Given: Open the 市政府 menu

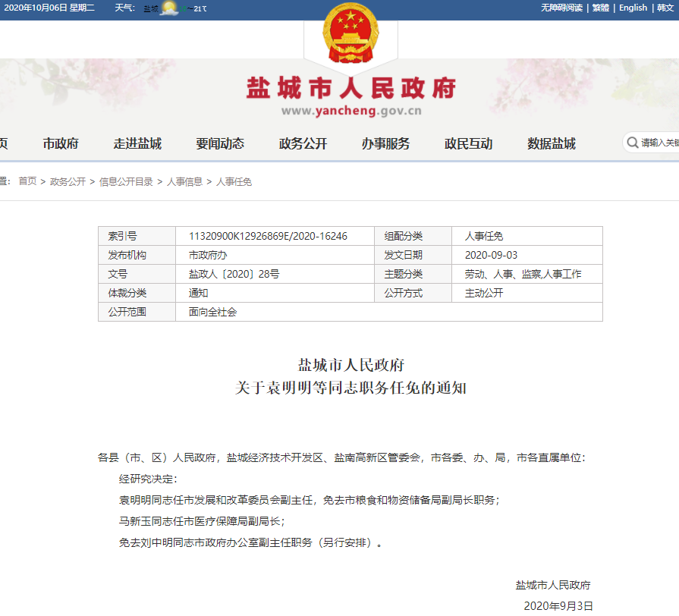Looking at the screenshot, I should (61, 143).
